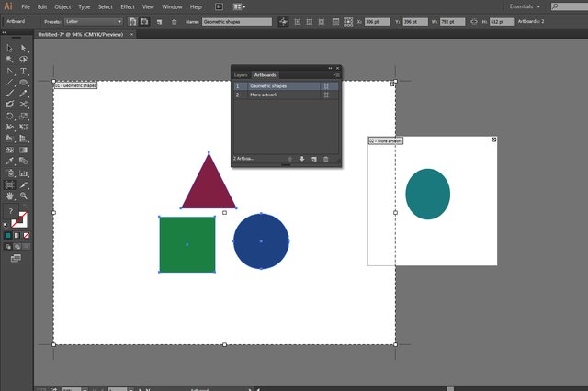The height and width of the screenshot is (391, 588).
Task: Toggle Move/Copy Artwork with Artboard
Action: tap(283, 22)
